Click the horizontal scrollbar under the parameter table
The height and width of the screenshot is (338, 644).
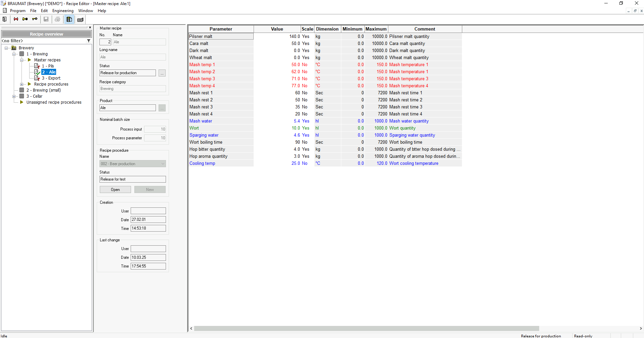point(366,328)
